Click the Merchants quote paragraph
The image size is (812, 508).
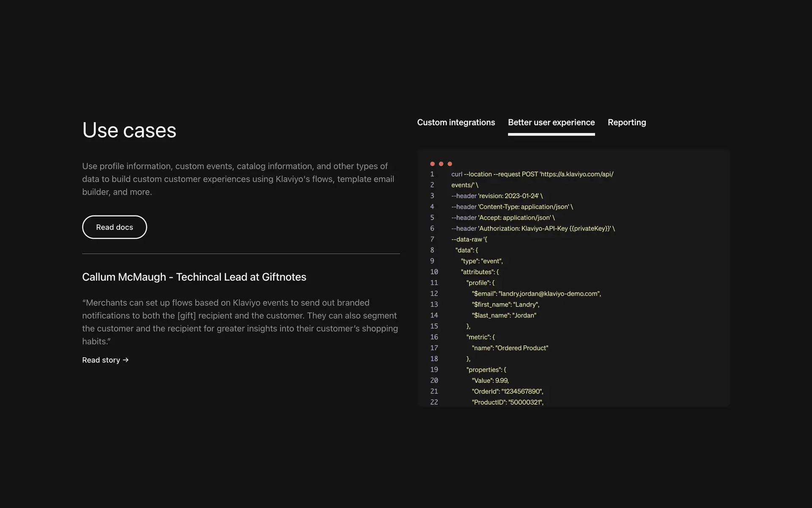click(240, 322)
